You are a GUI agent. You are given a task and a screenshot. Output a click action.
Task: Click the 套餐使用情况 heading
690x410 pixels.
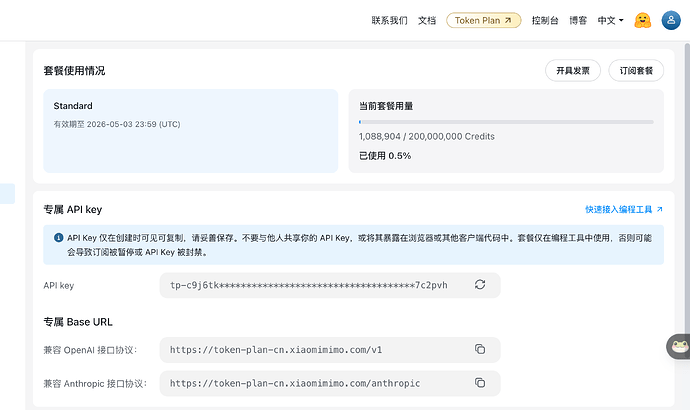[74, 70]
